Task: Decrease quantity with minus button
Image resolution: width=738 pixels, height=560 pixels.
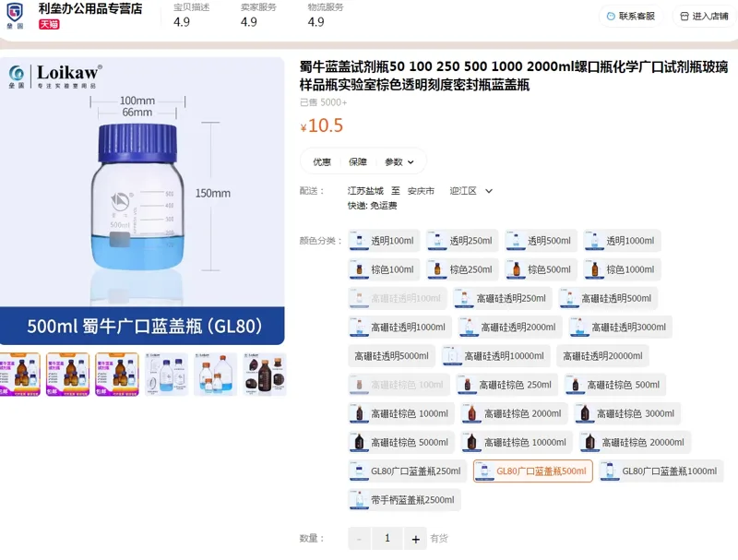Action: (x=360, y=539)
